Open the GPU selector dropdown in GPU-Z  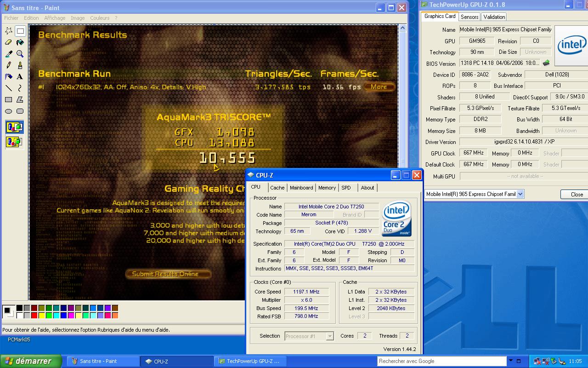(x=520, y=194)
